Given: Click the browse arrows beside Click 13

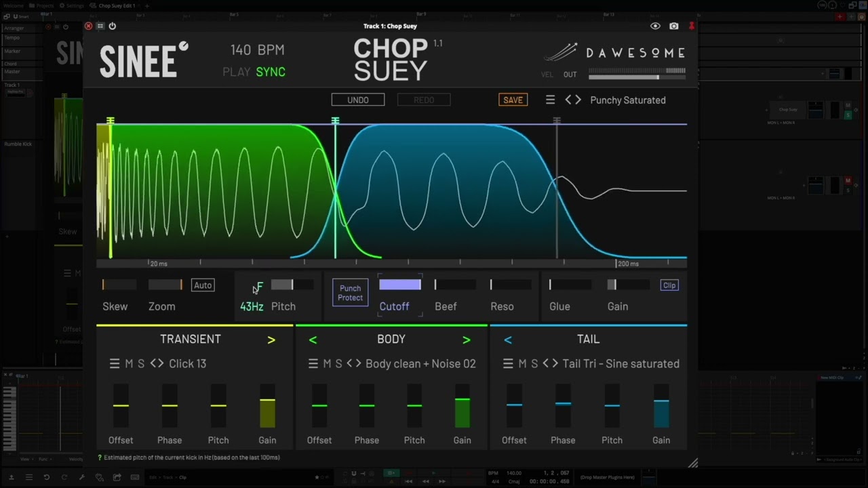Looking at the screenshot, I should (x=157, y=364).
